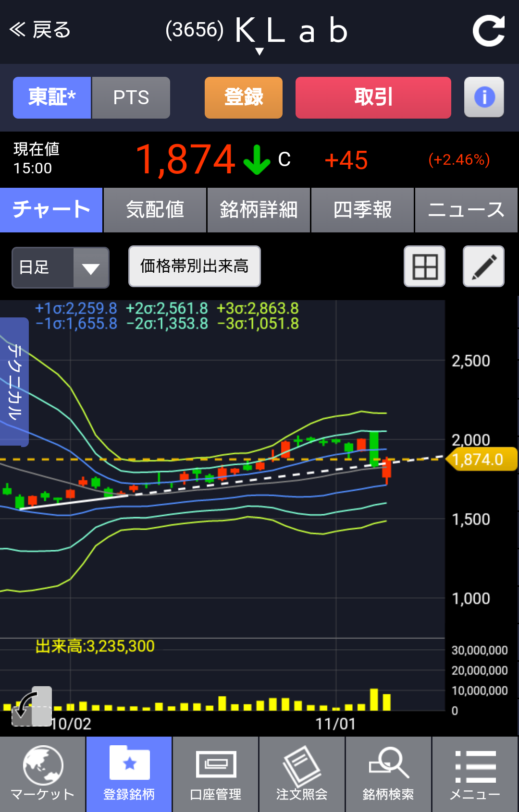The image size is (519, 812).
Task: Switch to the 気配値 tab
Action: [x=155, y=210]
